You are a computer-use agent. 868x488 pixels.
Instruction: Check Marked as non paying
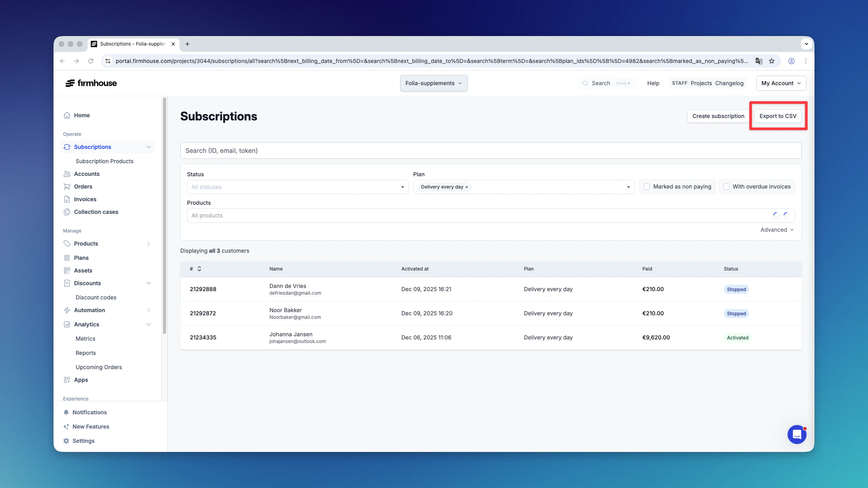point(647,187)
